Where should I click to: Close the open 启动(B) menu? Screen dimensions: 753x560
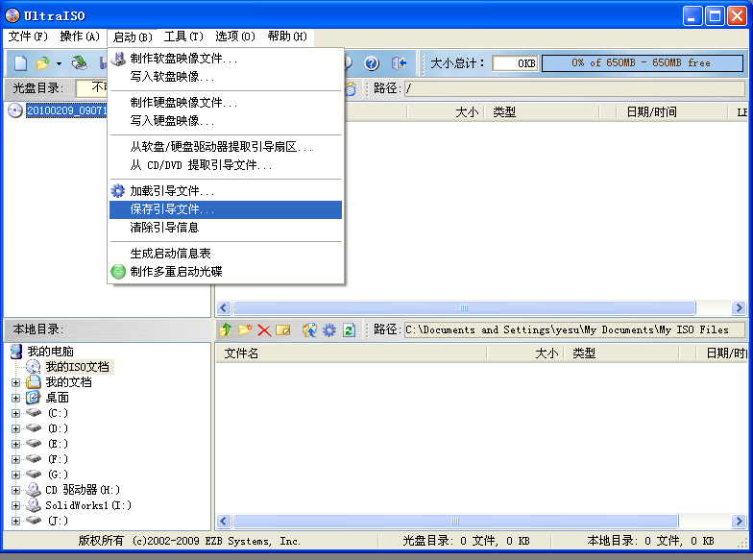[133, 37]
